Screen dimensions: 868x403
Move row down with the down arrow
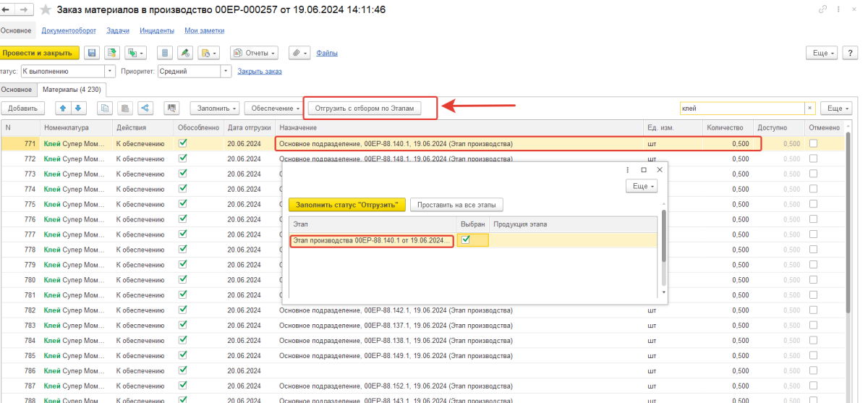pyautogui.click(x=78, y=108)
